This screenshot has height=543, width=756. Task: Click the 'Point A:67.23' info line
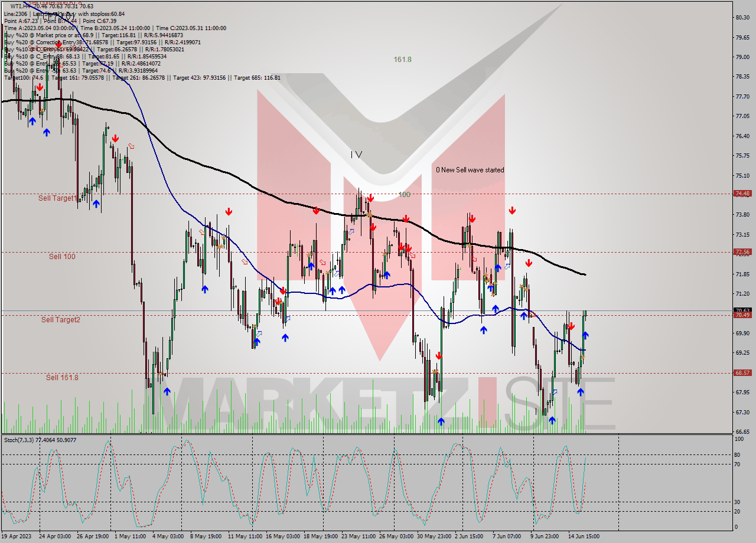tap(60, 21)
